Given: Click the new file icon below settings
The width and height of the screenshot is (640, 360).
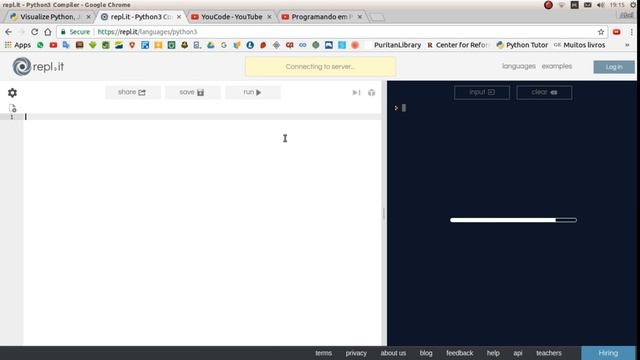Looking at the screenshot, I should coord(13,108).
